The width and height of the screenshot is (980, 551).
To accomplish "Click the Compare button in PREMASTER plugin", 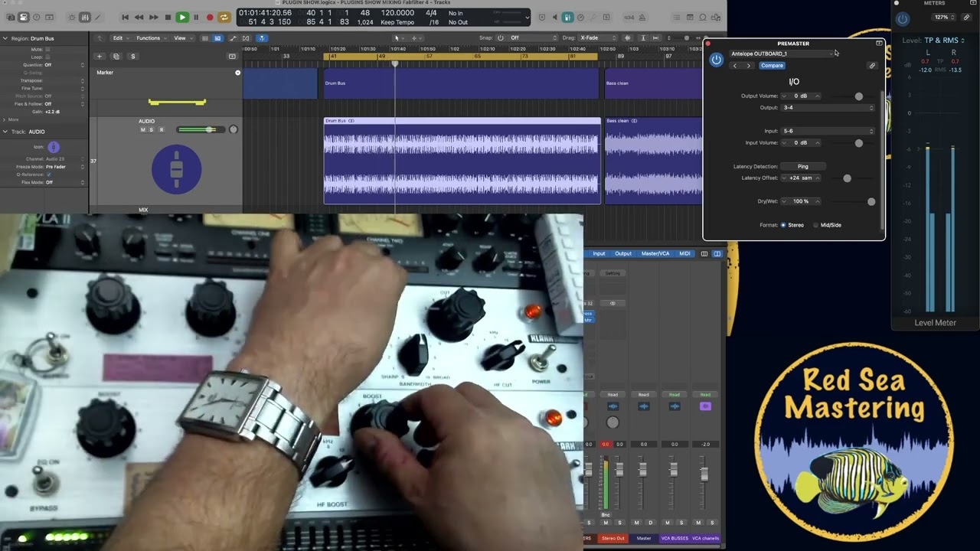I will 772,66.
